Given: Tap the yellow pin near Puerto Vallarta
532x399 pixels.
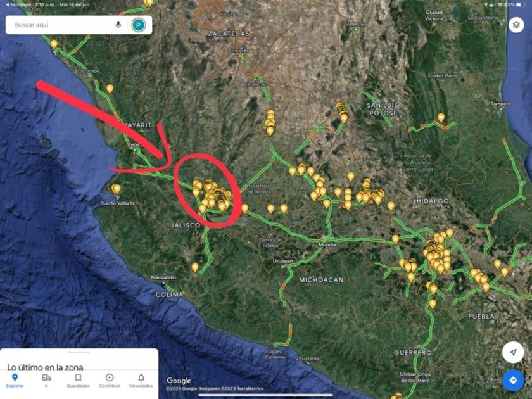Looking at the screenshot, I should [x=117, y=189].
